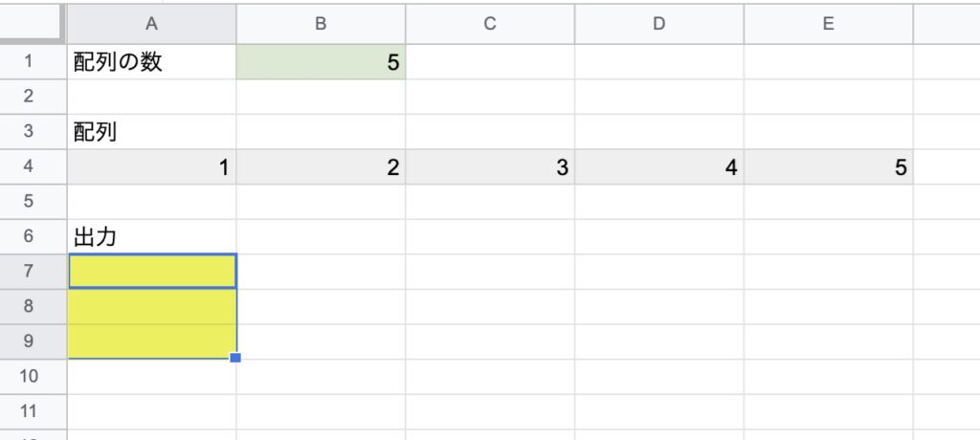
Task: Select column E header
Action: (829, 24)
